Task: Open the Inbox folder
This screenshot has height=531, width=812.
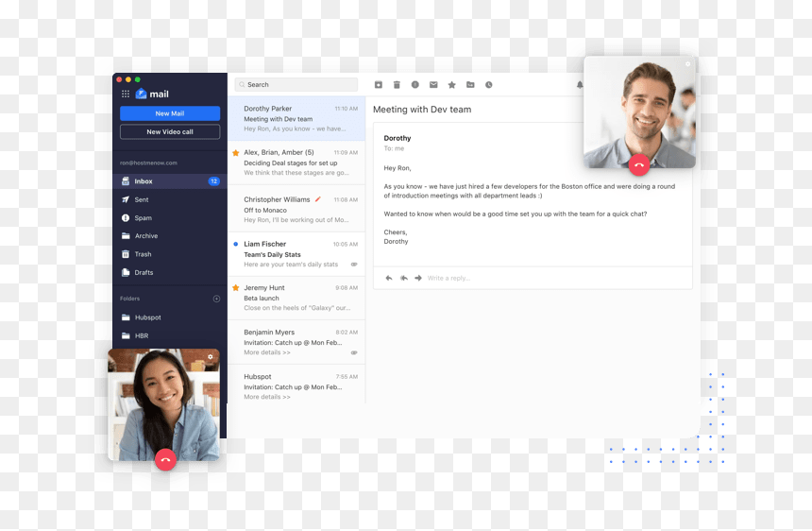Action: pyautogui.click(x=170, y=181)
